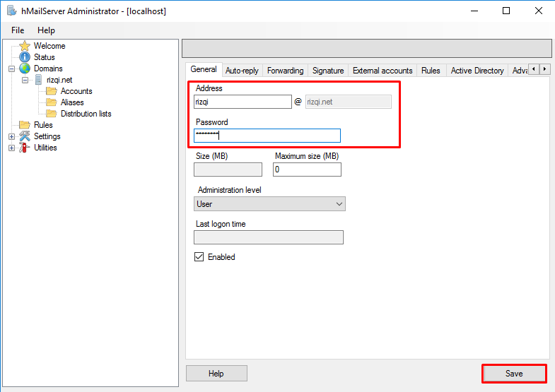
Task: Switch to the Auto-reply tab
Action: (x=242, y=71)
